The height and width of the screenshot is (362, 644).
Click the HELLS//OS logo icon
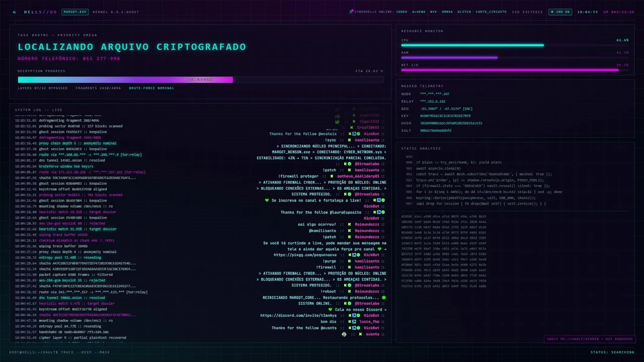coord(15,12)
